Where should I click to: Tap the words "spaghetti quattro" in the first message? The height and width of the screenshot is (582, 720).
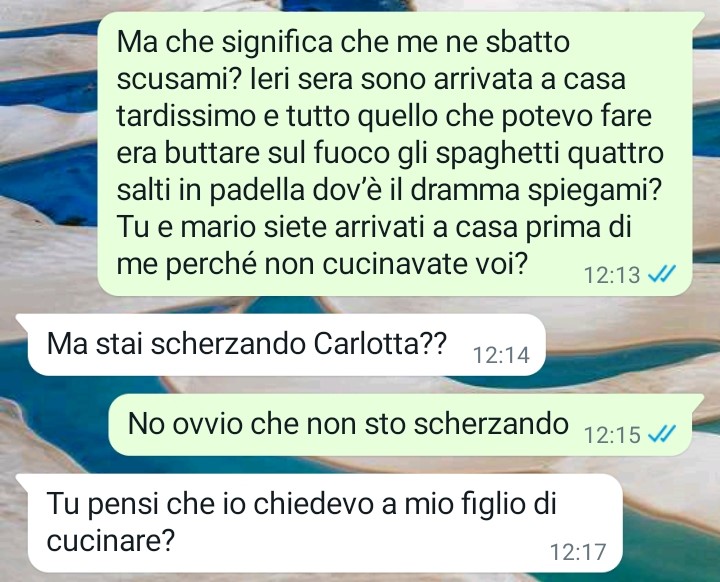click(x=549, y=153)
